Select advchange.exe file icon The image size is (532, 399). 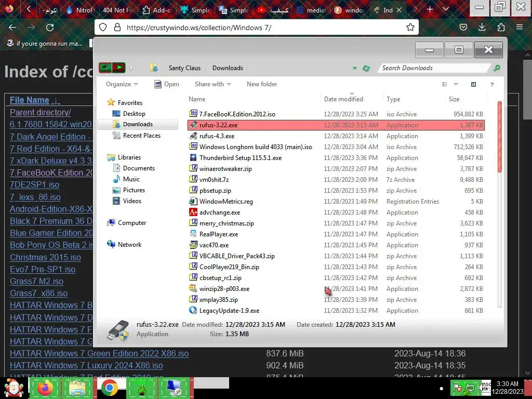tap(193, 212)
